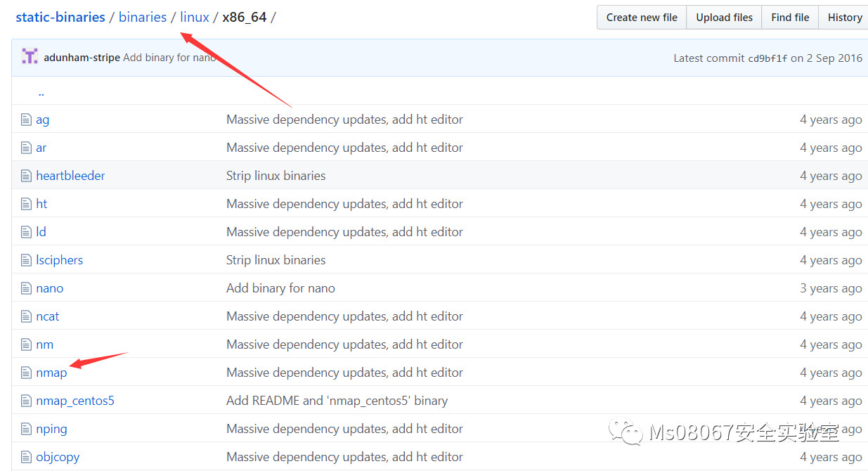Click the file icon beside ncat

point(27,316)
